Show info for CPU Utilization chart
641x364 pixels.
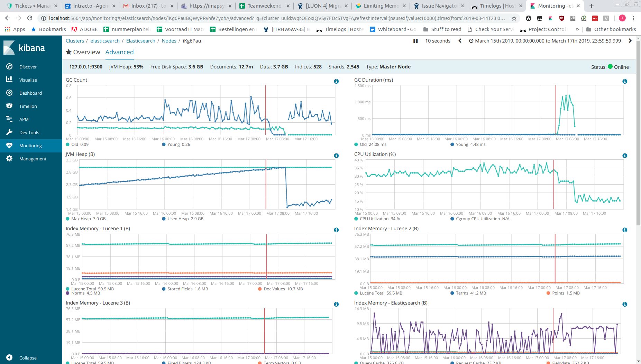(x=625, y=156)
